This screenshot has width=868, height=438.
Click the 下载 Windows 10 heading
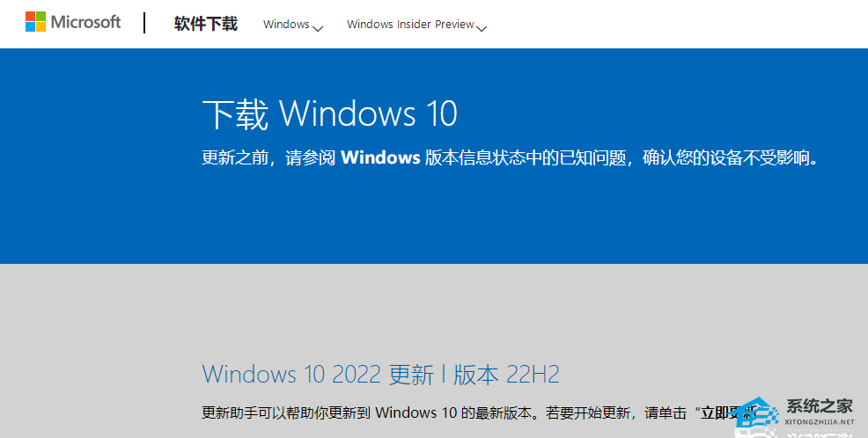coord(329,115)
